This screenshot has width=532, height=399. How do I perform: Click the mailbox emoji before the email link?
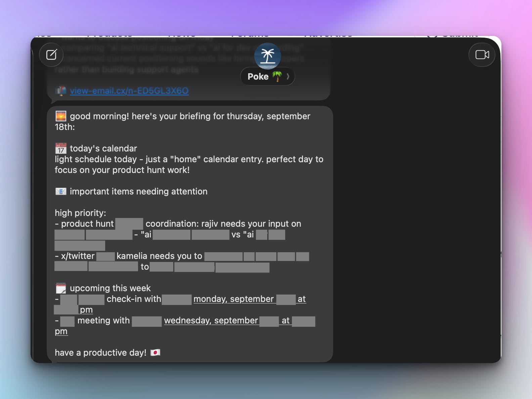pos(61,91)
